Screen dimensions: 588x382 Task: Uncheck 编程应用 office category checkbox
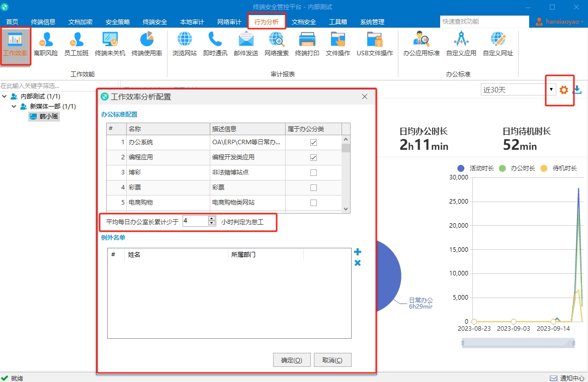pyautogui.click(x=313, y=157)
